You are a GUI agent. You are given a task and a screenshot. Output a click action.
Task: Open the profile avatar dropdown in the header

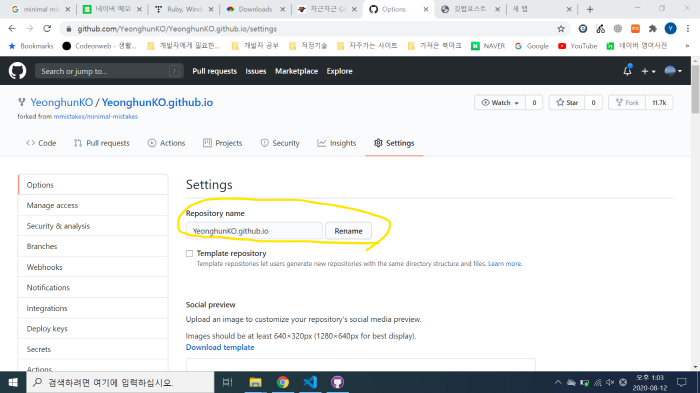pos(673,71)
